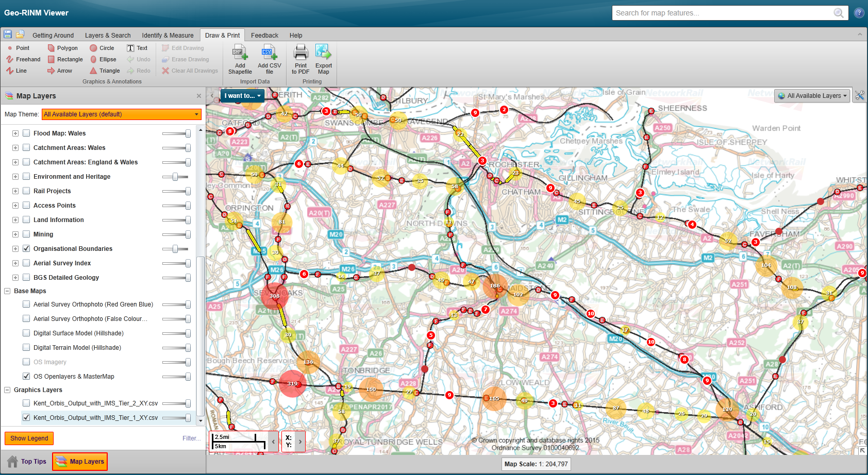Import data with Add CSV file
Screen dimensions: 868x475
(x=269, y=53)
